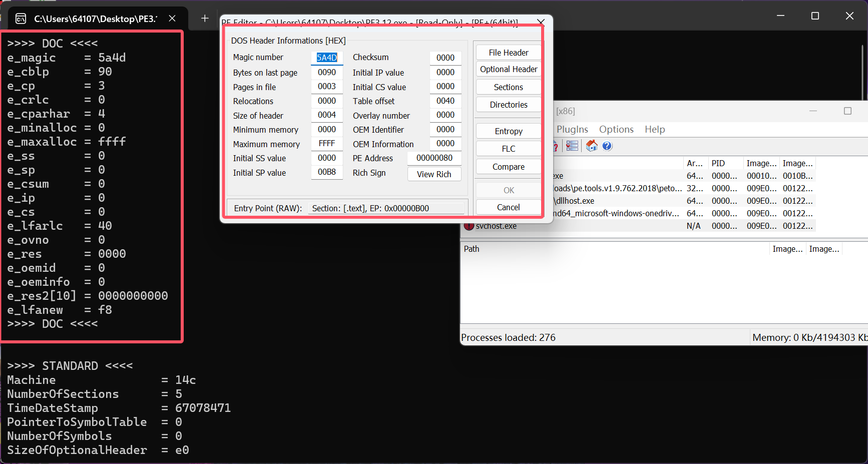Click the PE Address 00000080 field

click(x=435, y=158)
